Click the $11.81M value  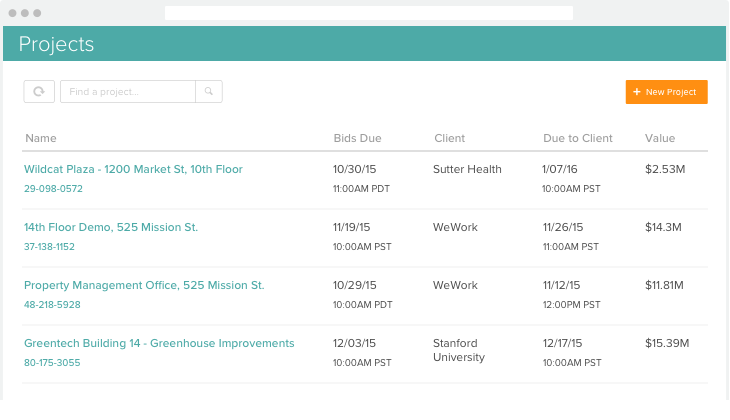point(664,285)
